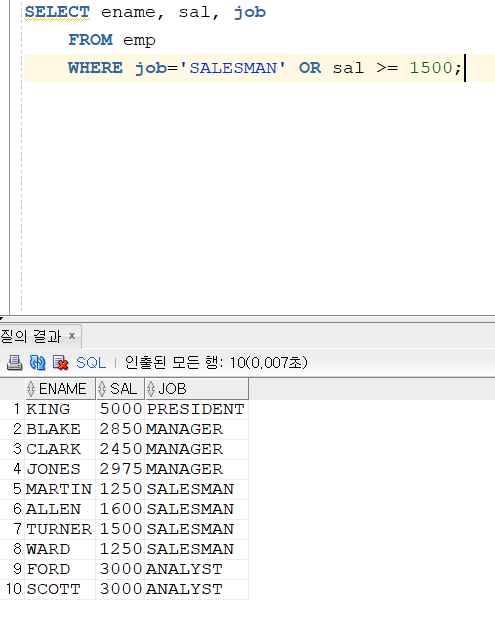Sort by the SAL column header
495x620 pixels.
click(x=120, y=389)
